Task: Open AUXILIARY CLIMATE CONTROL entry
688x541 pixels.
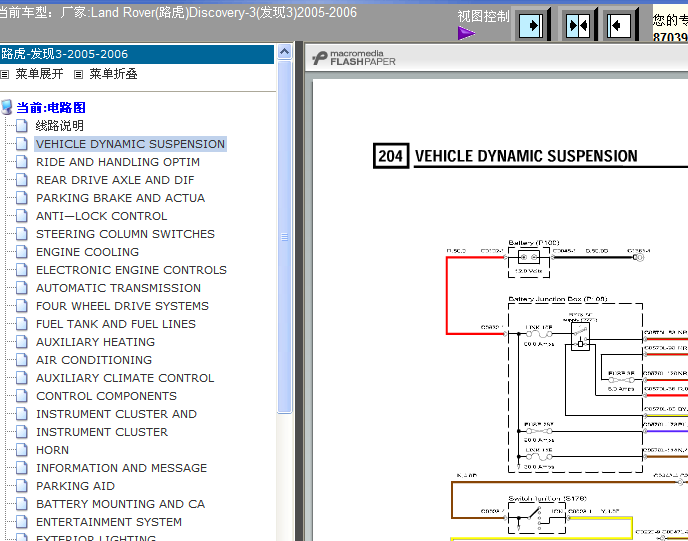Action: (x=125, y=378)
